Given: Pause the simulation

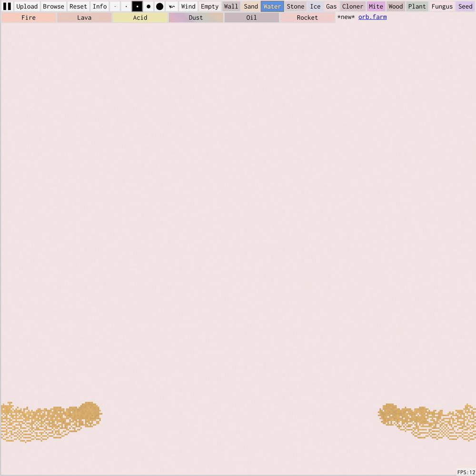Looking at the screenshot, I should 7,6.
